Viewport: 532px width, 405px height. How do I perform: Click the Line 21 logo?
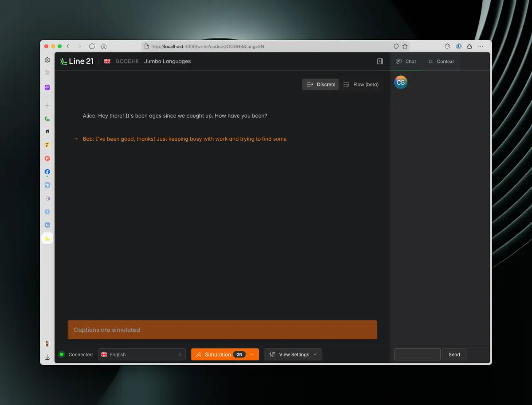click(x=77, y=61)
